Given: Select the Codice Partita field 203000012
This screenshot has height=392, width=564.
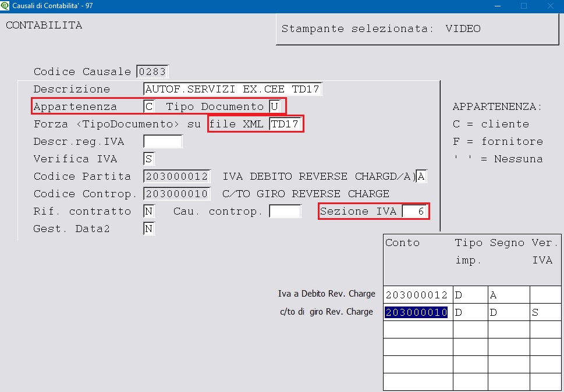Looking at the screenshot, I should tap(177, 177).
